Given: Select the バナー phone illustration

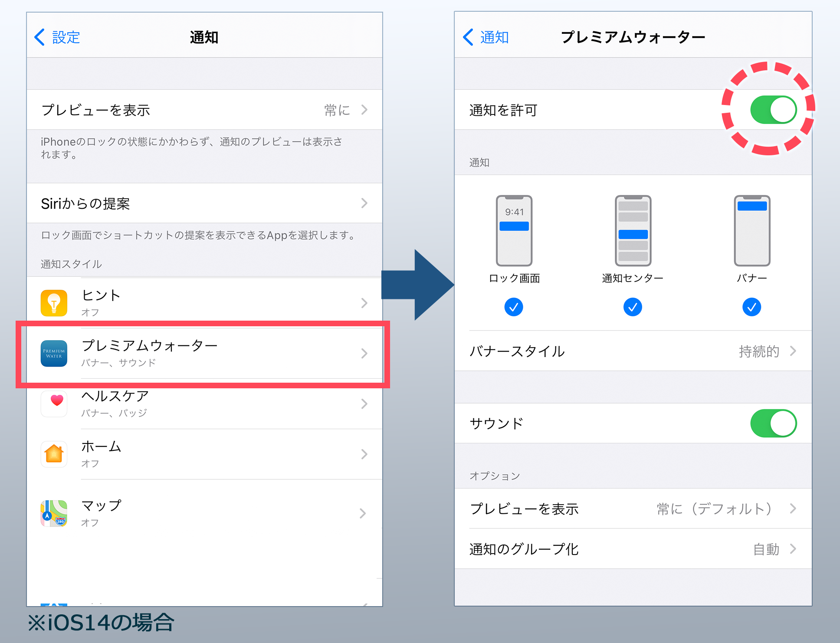Looking at the screenshot, I should point(751,230).
